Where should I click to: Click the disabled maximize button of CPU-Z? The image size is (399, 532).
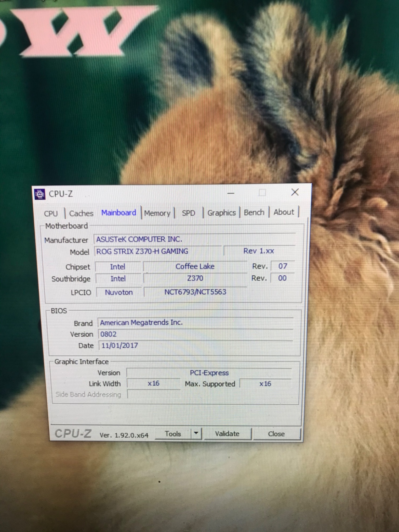(x=262, y=193)
